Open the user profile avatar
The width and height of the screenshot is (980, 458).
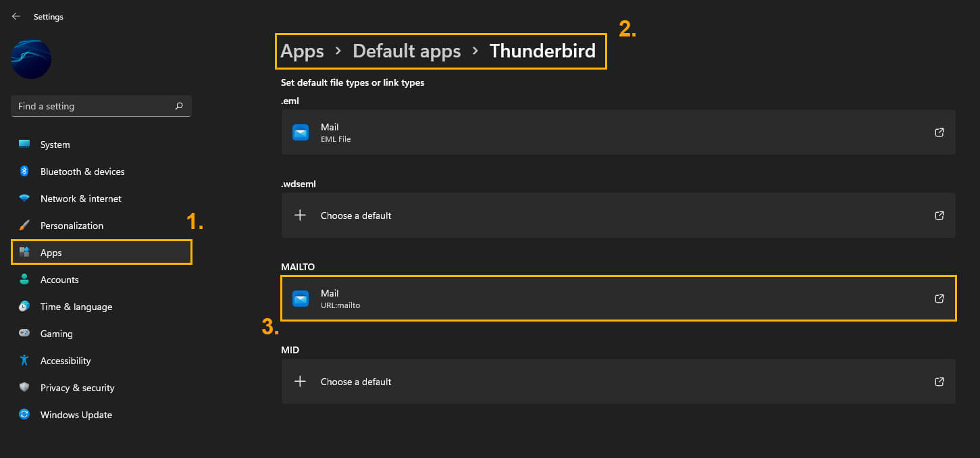pyautogui.click(x=31, y=59)
